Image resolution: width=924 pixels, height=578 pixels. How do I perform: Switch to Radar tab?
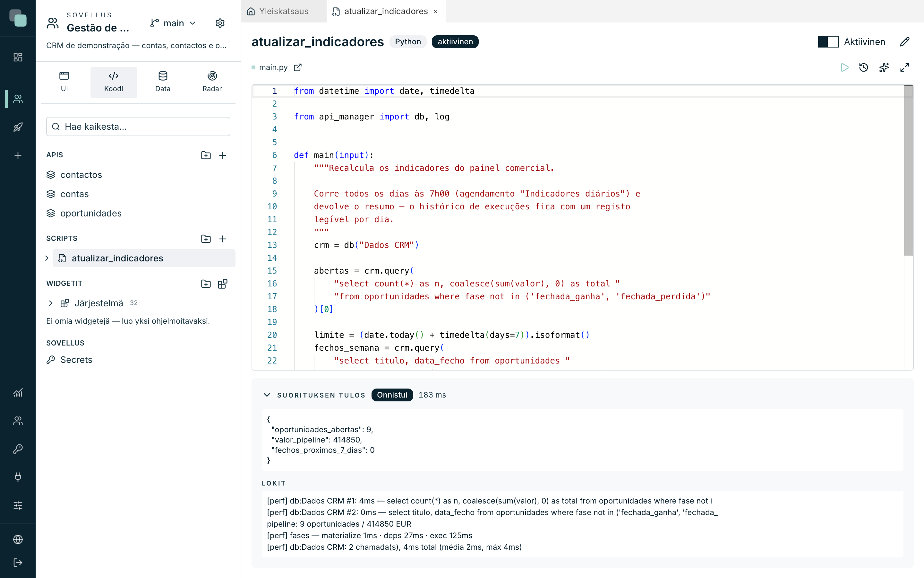(212, 82)
